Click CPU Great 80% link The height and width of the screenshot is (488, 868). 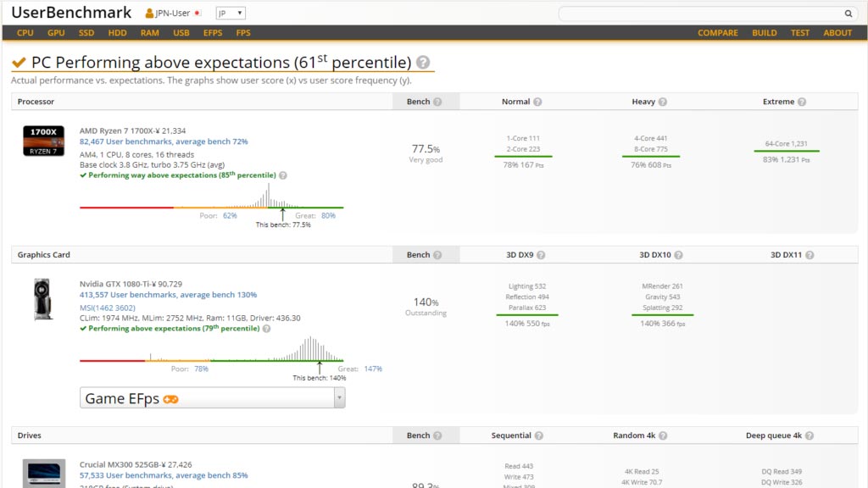[x=328, y=216]
